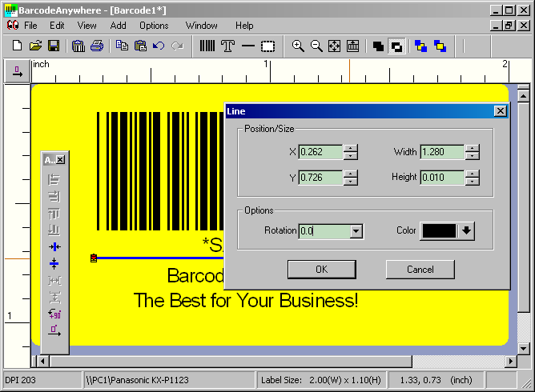The height and width of the screenshot is (392, 535).
Task: Select the line drawing tool
Action: click(x=248, y=46)
